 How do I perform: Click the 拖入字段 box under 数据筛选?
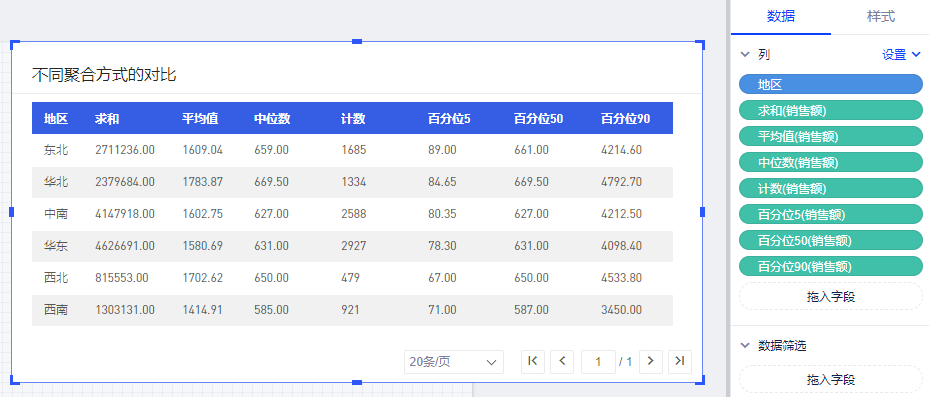click(831, 379)
